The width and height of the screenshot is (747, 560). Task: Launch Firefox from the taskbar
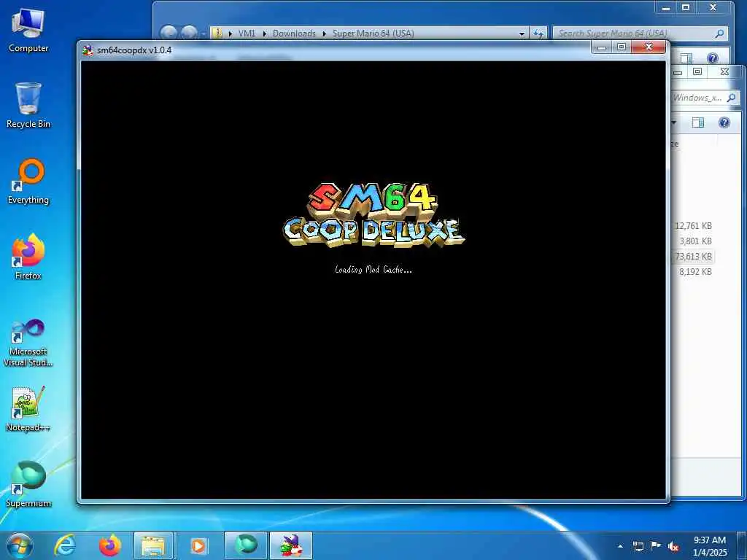[109, 545]
